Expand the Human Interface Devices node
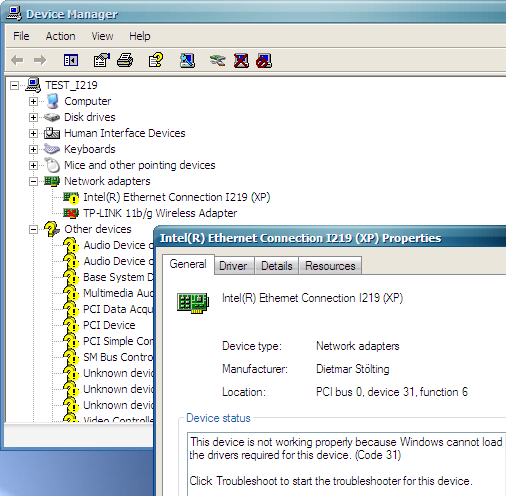 pyautogui.click(x=33, y=133)
